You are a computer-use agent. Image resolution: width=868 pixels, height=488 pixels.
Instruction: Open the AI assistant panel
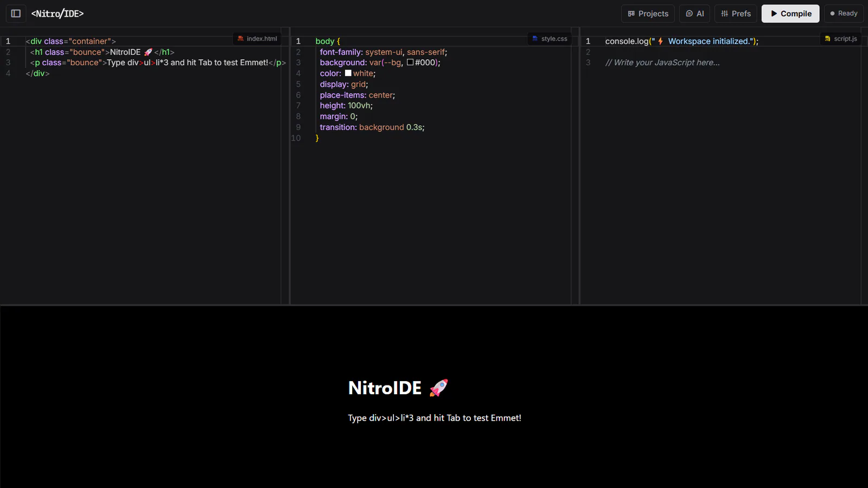(694, 14)
